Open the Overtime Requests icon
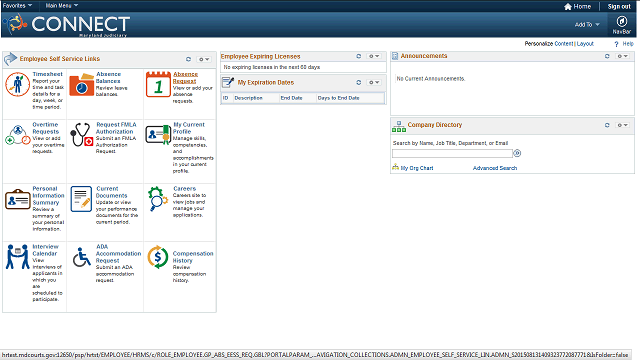 18,135
